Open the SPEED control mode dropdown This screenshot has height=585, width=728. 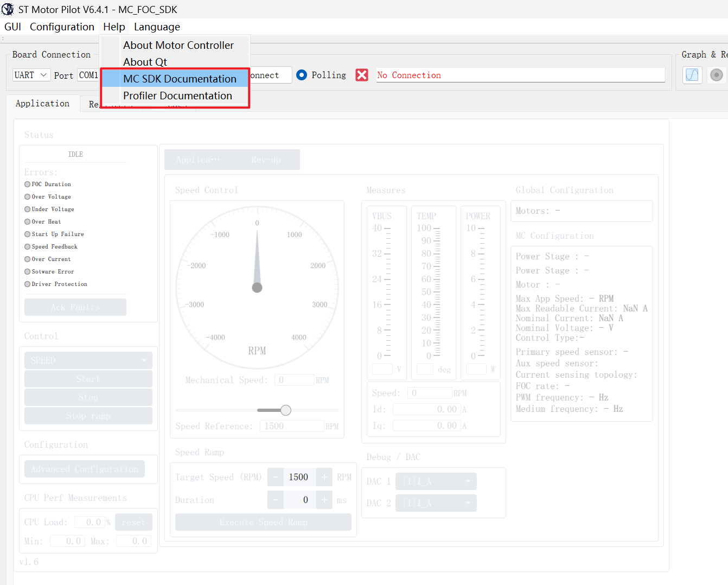coord(88,360)
